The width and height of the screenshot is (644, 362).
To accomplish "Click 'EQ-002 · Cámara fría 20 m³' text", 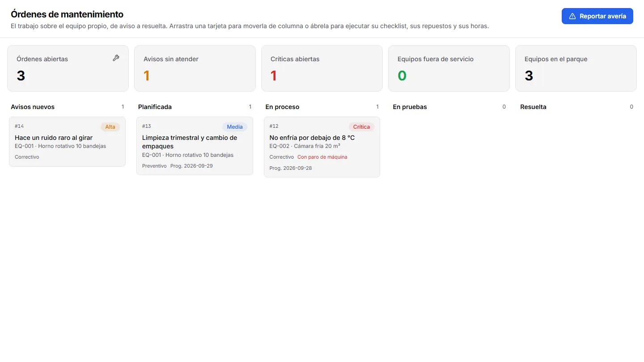I will tap(305, 146).
